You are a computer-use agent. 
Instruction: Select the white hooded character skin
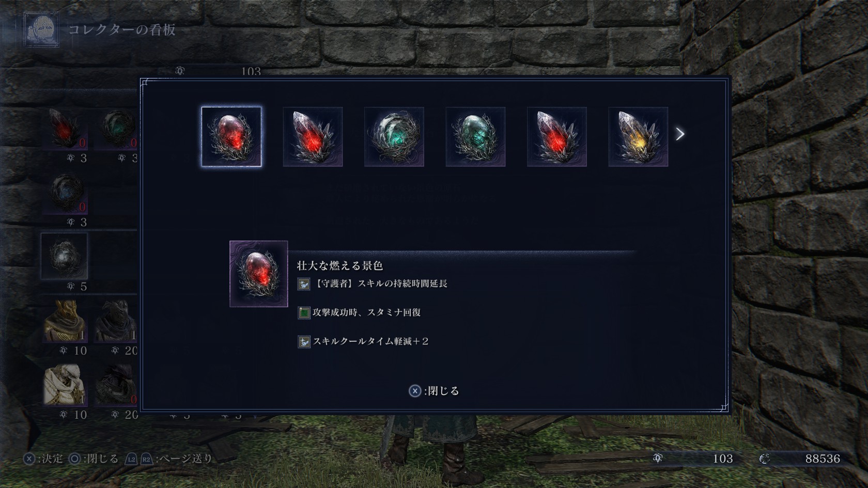pyautogui.click(x=65, y=385)
